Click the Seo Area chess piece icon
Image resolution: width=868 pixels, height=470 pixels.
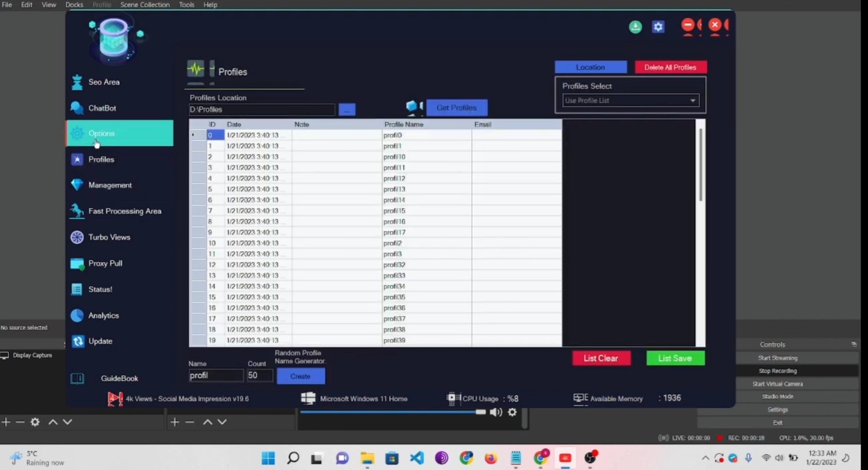click(77, 82)
